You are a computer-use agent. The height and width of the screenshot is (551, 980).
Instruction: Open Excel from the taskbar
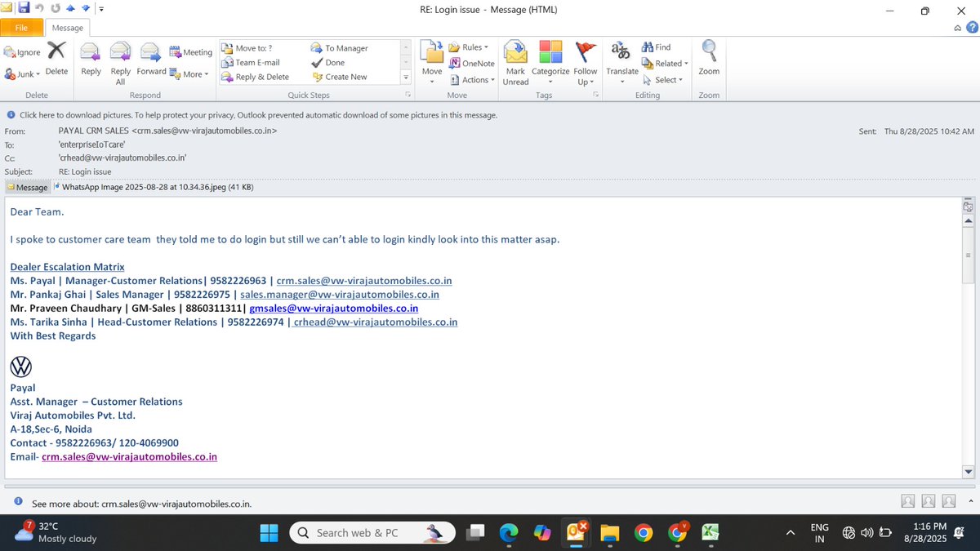tap(710, 533)
